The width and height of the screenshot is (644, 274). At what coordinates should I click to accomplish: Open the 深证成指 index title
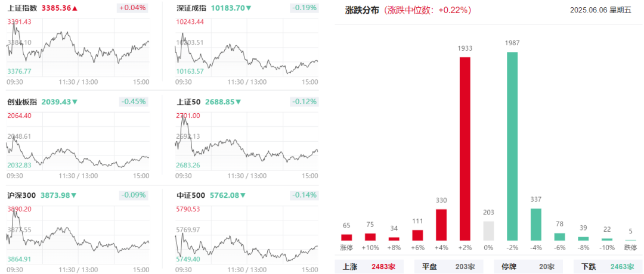191,8
